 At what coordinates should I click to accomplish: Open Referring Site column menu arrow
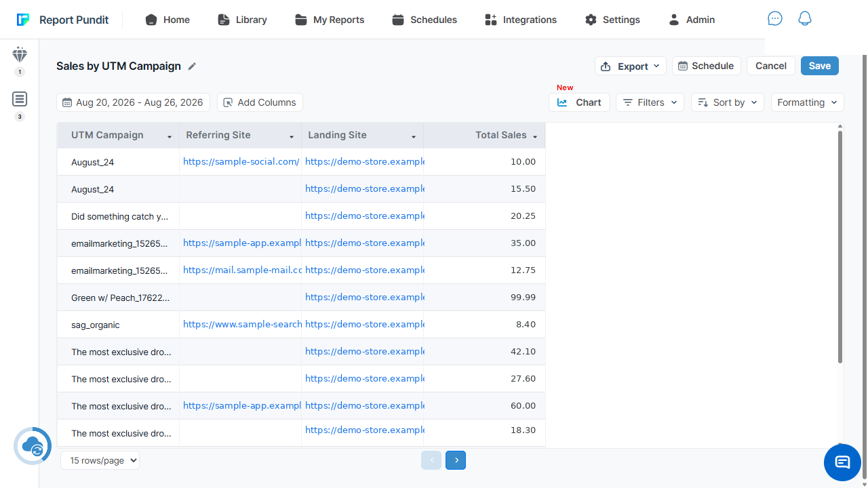coord(292,137)
